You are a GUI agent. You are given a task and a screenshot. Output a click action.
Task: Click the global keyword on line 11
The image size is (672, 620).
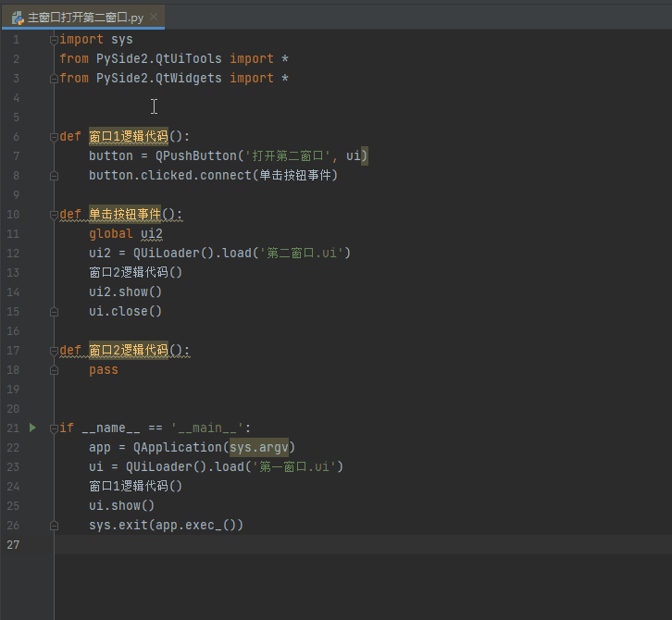(111, 234)
